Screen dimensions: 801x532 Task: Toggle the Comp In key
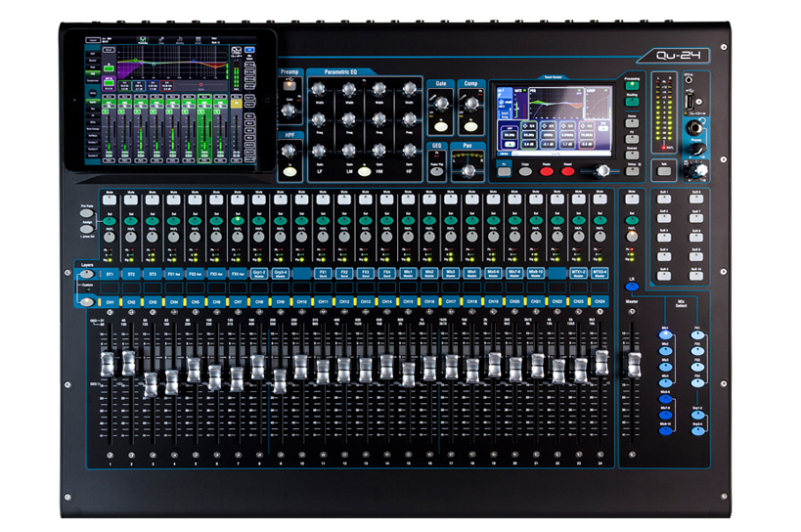click(x=471, y=126)
